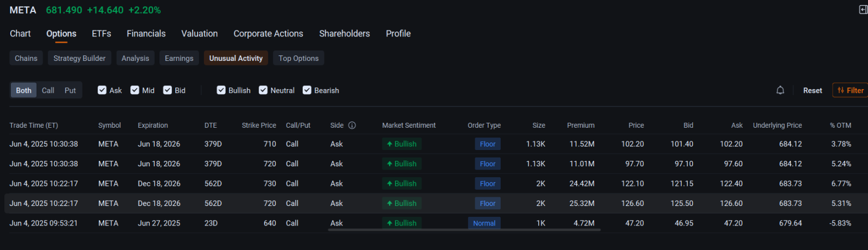
Task: Sort by Trade Time (ET) column
Action: pyautogui.click(x=34, y=125)
